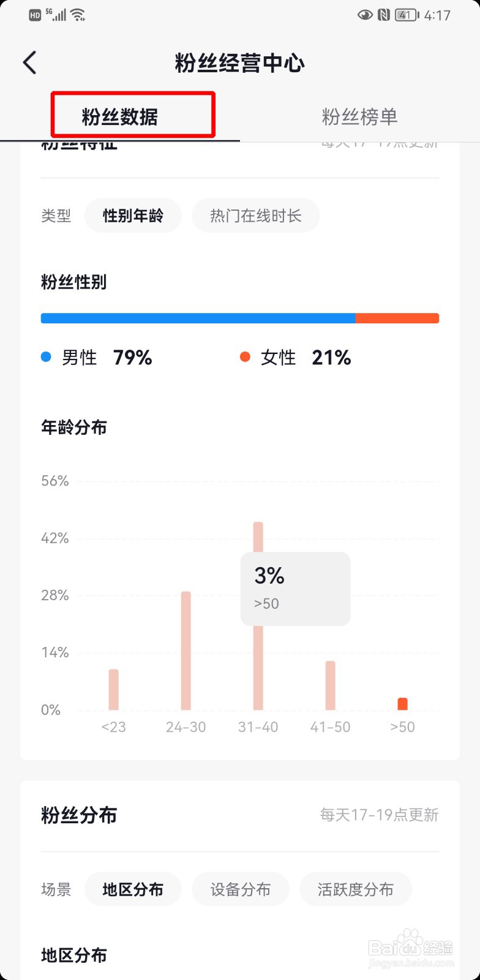Screen dimensions: 480x980
Task: Tap the Wi-Fi status icon
Action: tap(78, 15)
